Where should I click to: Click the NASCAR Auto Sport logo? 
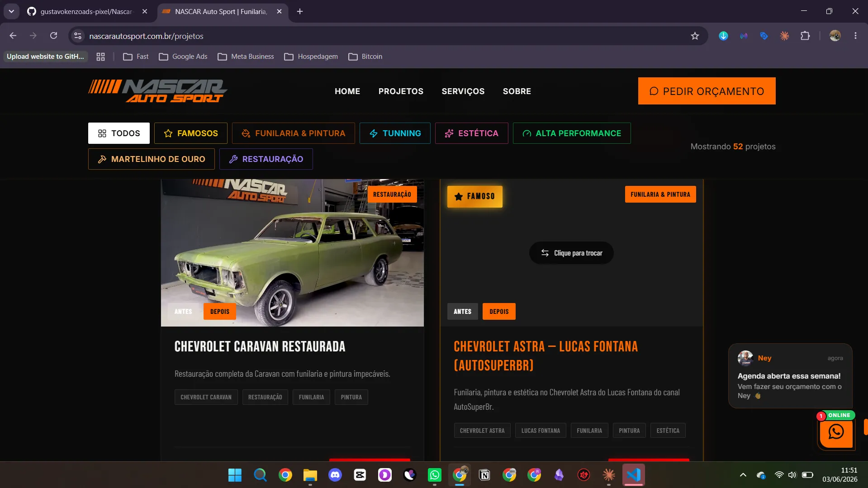(158, 91)
